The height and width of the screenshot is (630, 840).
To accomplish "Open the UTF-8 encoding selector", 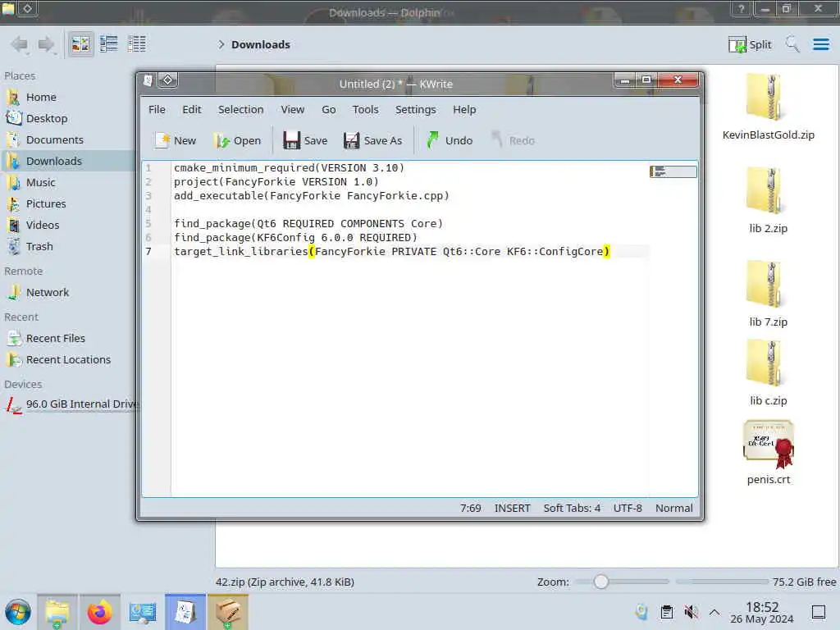I will click(628, 508).
